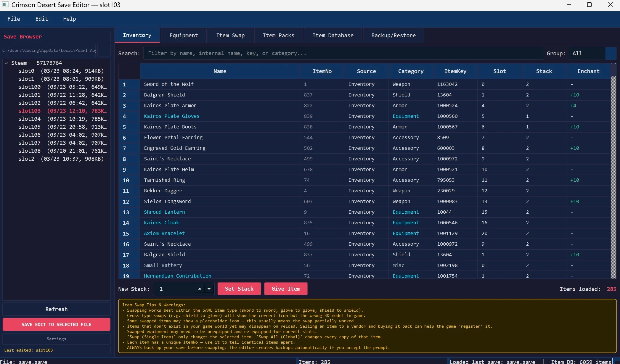Click SAVE EDIT TO SELECTED FILE button
Image resolution: width=620 pixels, height=364 pixels.
(56, 325)
